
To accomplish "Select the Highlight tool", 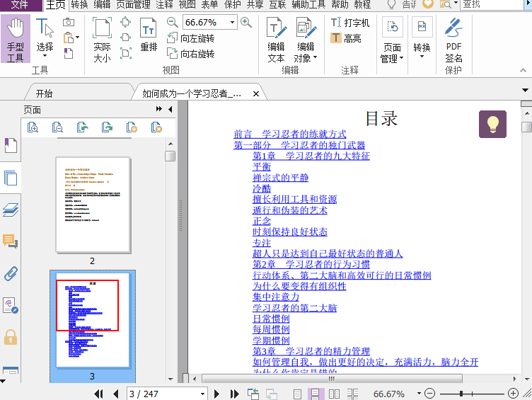I will pos(346,38).
